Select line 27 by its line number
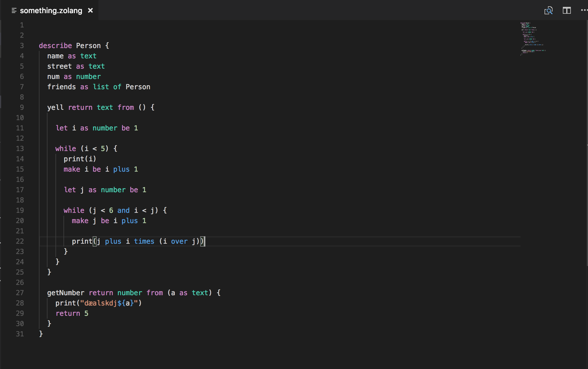The height and width of the screenshot is (369, 588). (20, 293)
